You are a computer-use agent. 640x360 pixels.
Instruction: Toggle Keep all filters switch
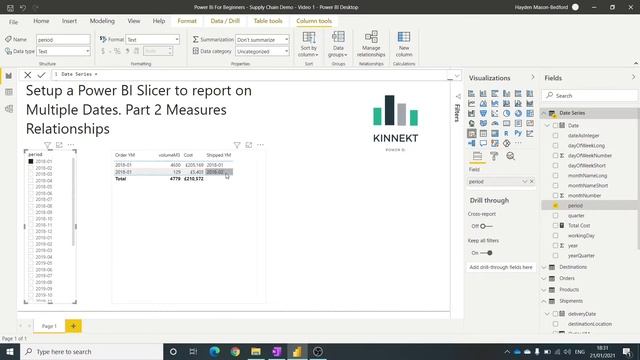coord(486,253)
